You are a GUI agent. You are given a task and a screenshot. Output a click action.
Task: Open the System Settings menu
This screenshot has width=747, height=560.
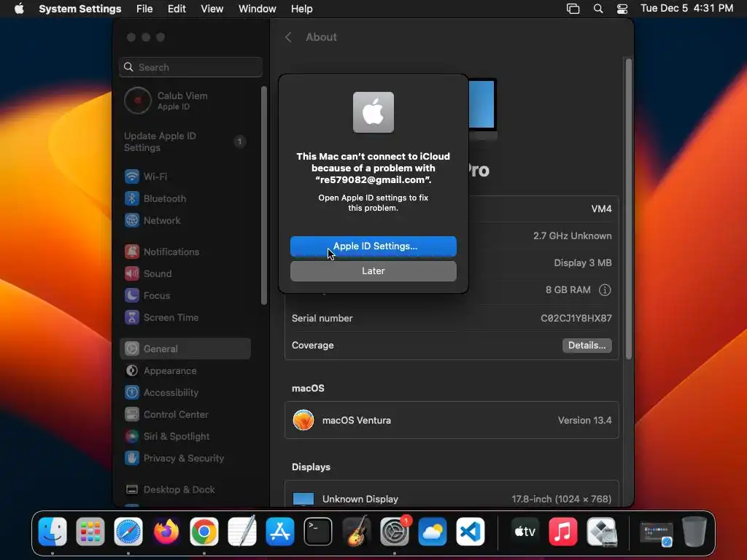(80, 9)
